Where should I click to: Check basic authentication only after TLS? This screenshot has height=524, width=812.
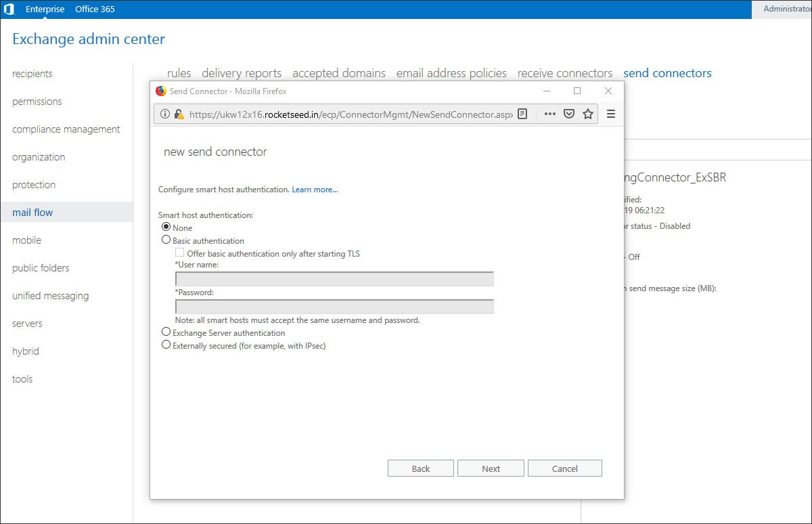[x=180, y=253]
